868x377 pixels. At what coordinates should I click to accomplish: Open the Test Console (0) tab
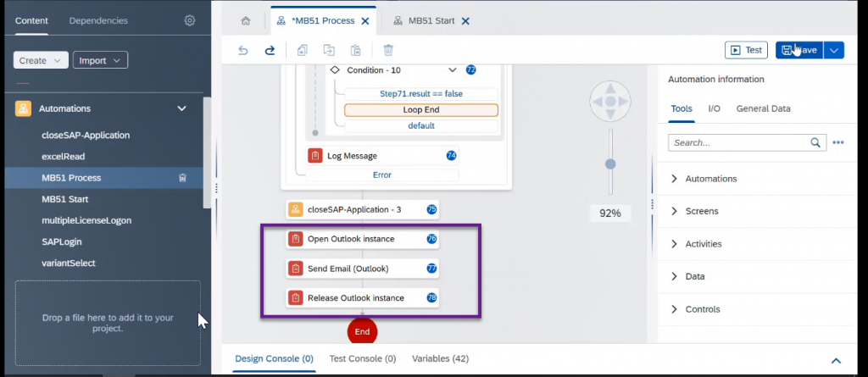[x=363, y=358]
